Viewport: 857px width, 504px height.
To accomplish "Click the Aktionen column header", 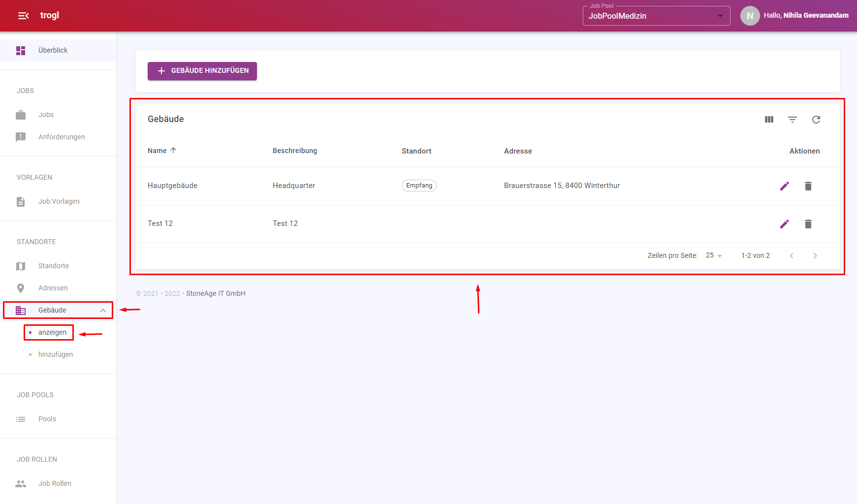I will coord(804,151).
